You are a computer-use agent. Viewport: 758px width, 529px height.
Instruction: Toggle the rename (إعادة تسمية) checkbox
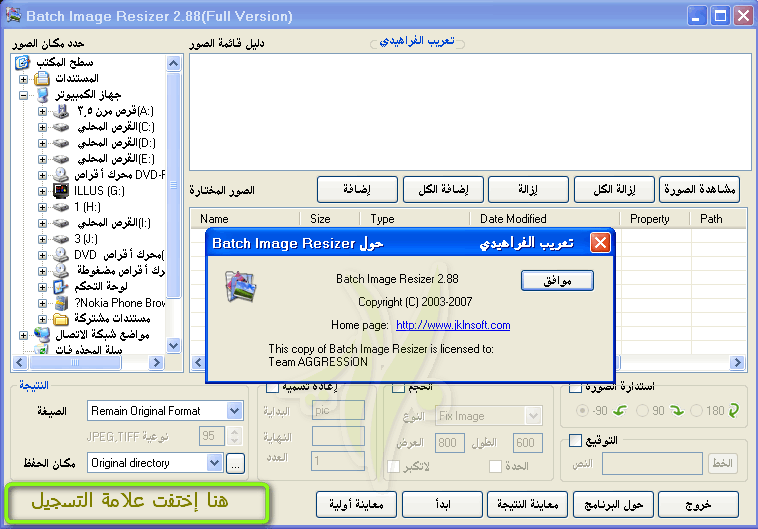pyautogui.click(x=273, y=388)
